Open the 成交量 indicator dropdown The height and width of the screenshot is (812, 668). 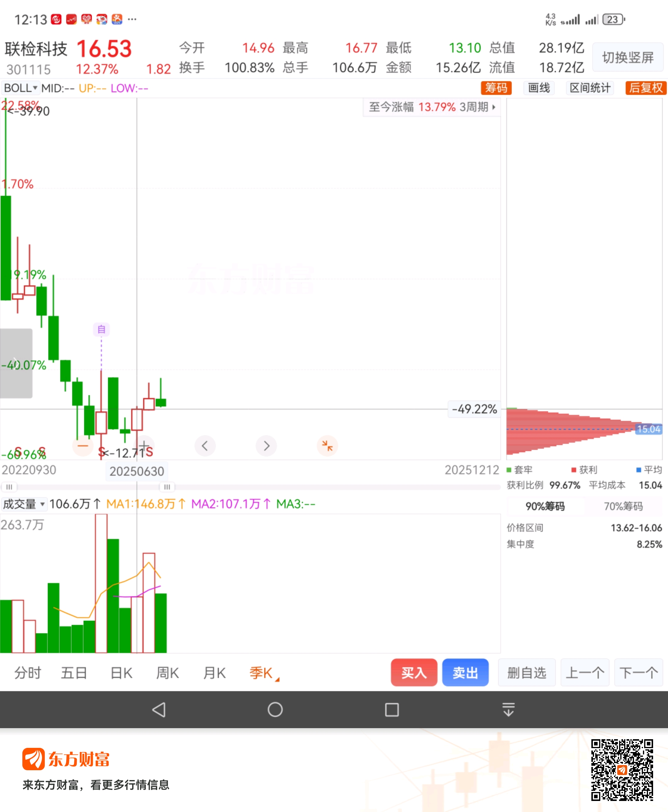tap(24, 504)
